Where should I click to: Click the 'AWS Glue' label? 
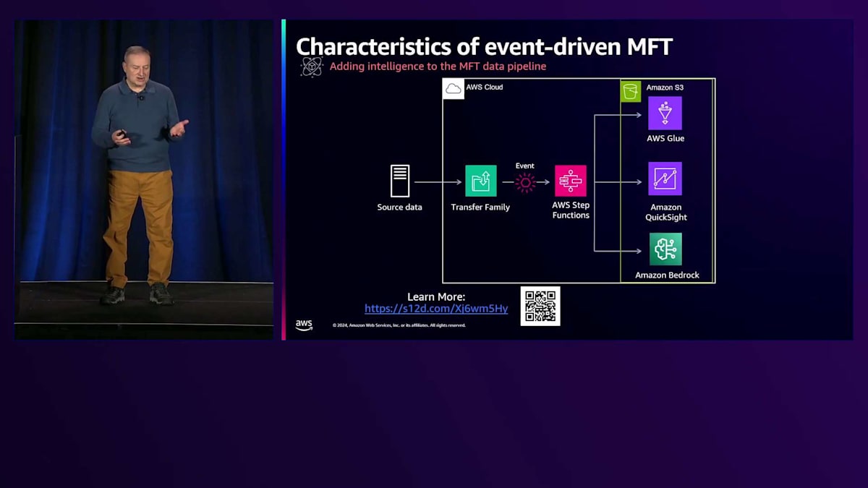pyautogui.click(x=665, y=138)
